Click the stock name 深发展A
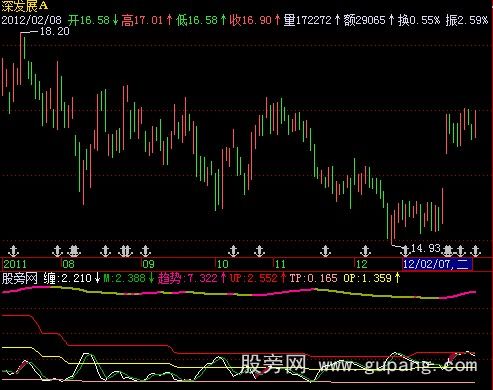This screenshot has height=390, width=493. click(25, 6)
